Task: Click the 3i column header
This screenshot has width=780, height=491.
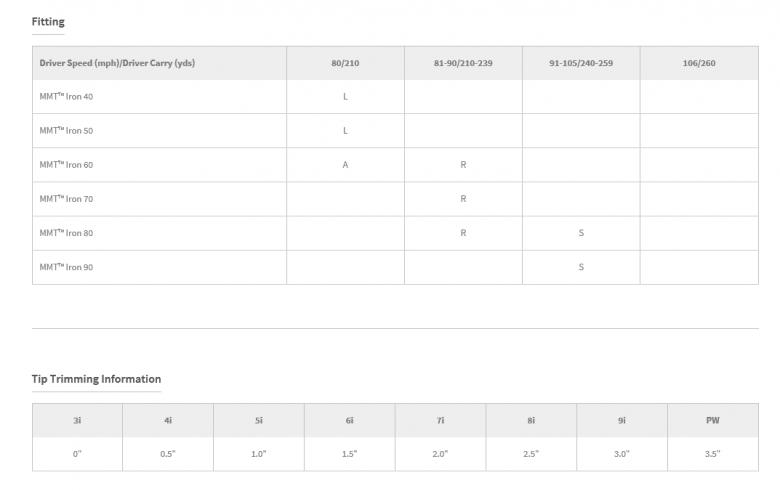Action: (77, 421)
